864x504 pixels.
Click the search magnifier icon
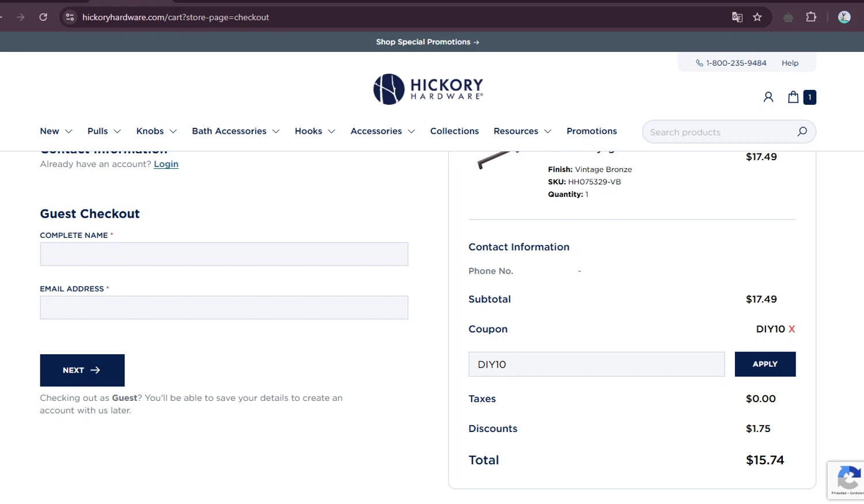802,132
